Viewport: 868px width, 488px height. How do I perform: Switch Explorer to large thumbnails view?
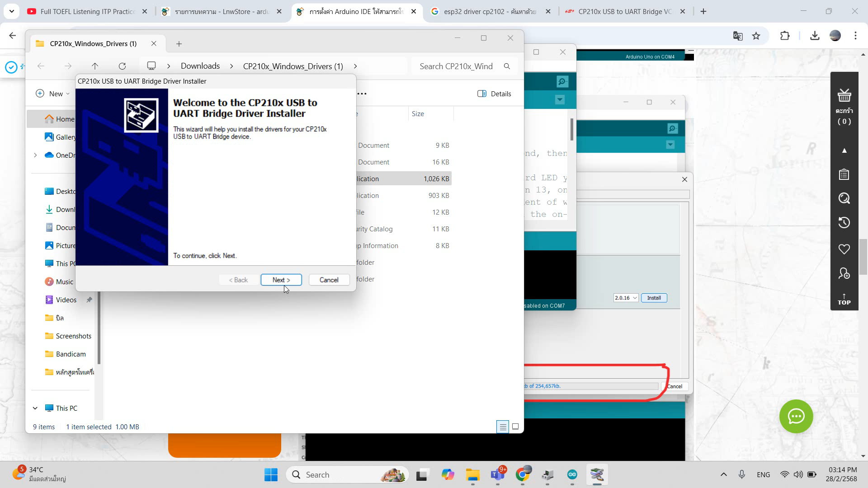click(x=515, y=427)
